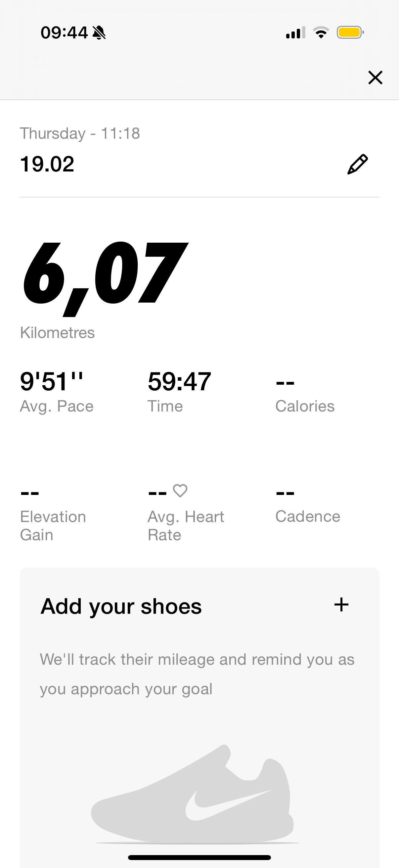Viewport: 399px width, 868px height.
Task: Open the Add your shoes heading
Action: click(121, 606)
